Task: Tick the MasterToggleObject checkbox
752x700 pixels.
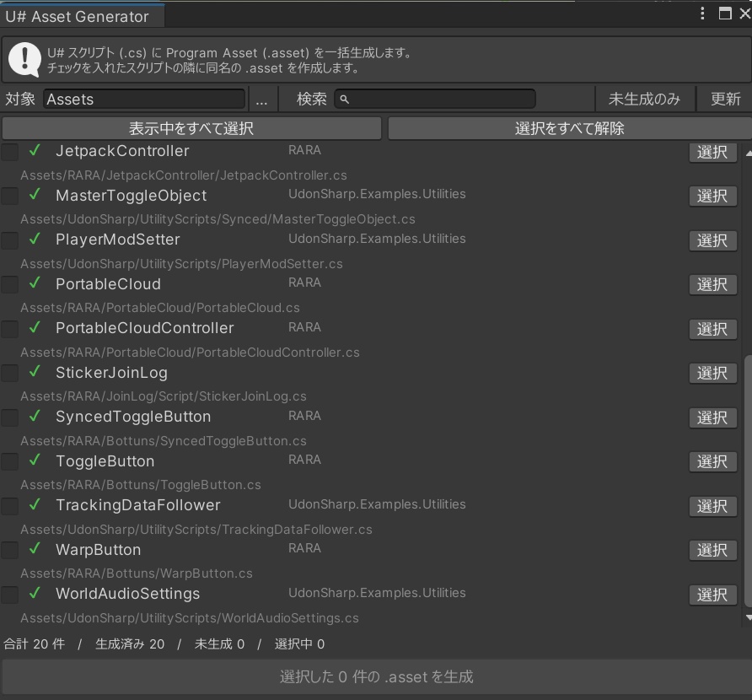Action: coord(9,196)
